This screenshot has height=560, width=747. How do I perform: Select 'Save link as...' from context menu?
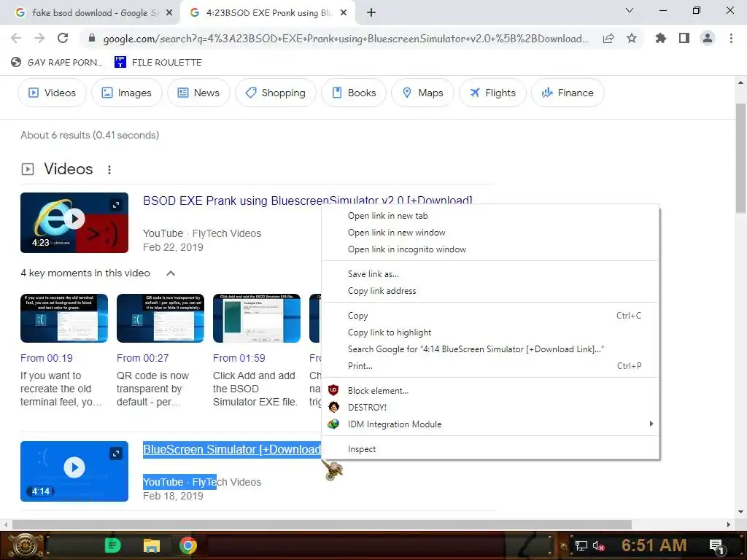pyautogui.click(x=491, y=274)
